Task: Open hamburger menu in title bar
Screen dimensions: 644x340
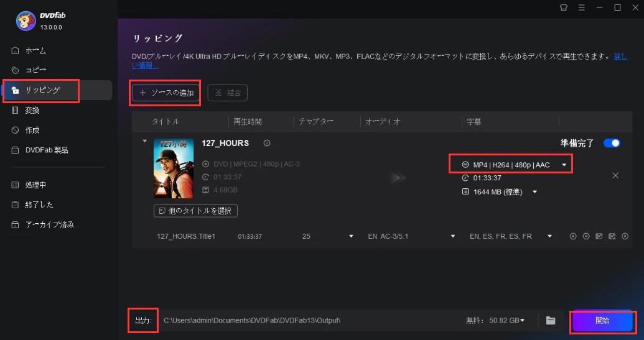Action: [x=582, y=7]
